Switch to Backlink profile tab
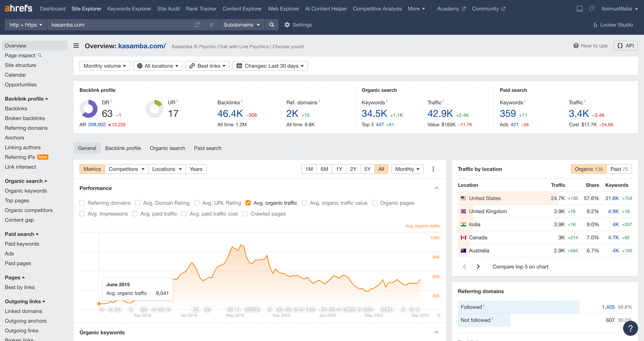Viewport: 644px width, 341px height. (123, 148)
